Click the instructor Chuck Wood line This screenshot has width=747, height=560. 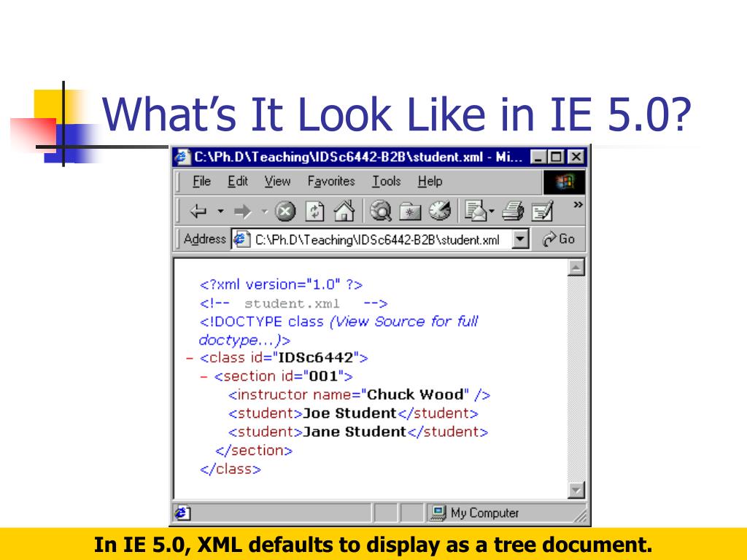pos(359,394)
